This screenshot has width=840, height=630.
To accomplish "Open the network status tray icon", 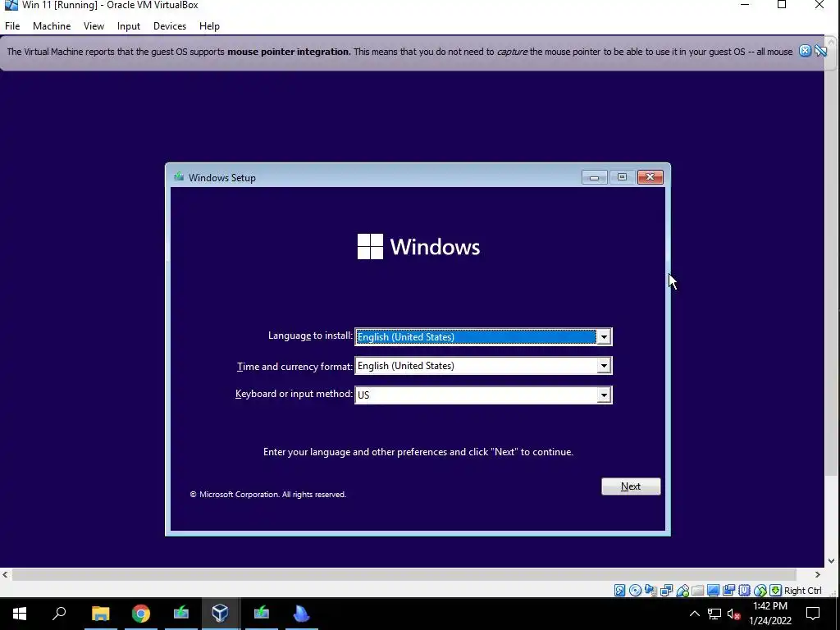I will [x=714, y=614].
